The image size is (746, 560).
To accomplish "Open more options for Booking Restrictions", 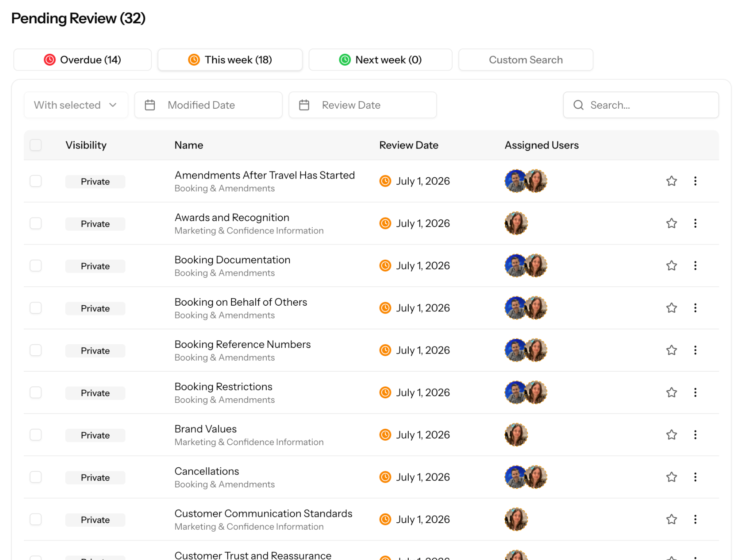I will (x=695, y=393).
